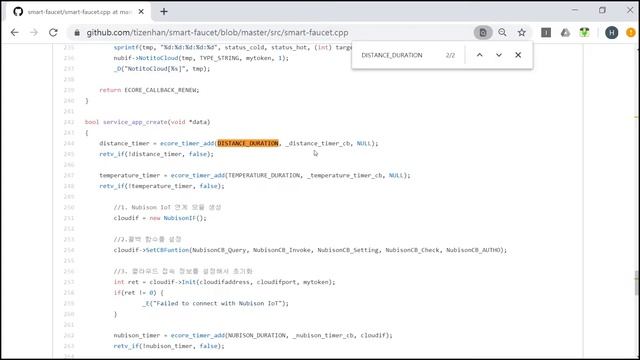The width and height of the screenshot is (640, 360).
Task: Click line number 242
Action: 69,122
